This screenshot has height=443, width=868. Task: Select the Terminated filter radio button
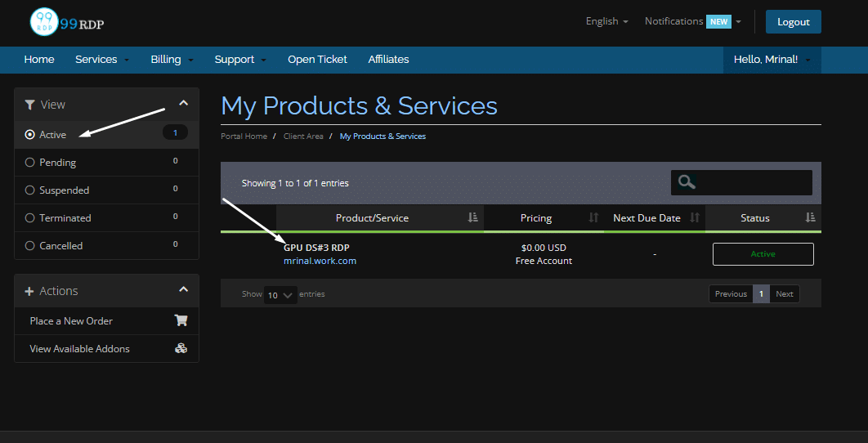(x=30, y=218)
